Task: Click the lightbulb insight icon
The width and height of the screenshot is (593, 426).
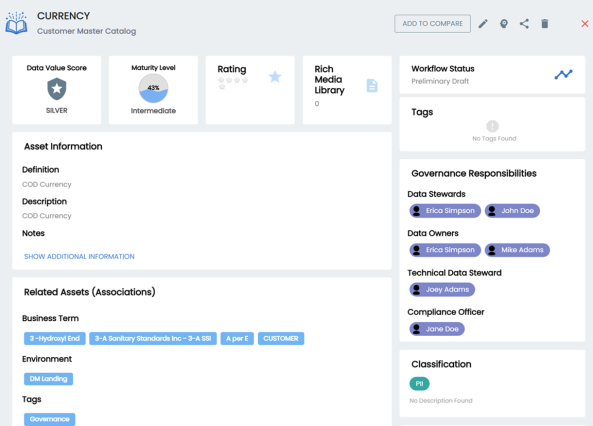Action: (504, 24)
